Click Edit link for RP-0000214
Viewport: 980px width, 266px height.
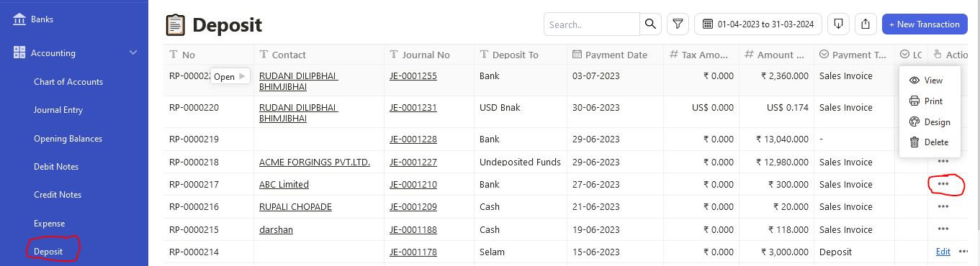pyautogui.click(x=943, y=252)
